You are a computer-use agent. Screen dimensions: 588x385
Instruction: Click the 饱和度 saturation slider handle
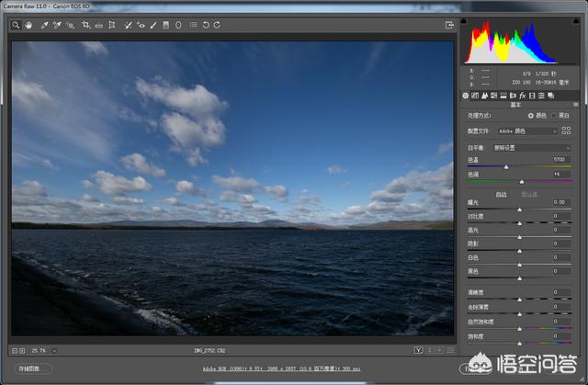pyautogui.click(x=520, y=344)
